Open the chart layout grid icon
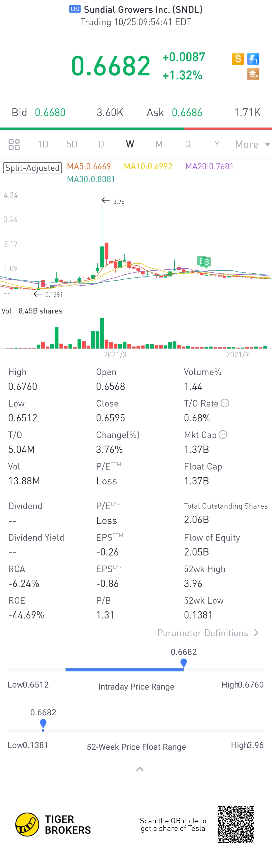Viewport: 272px width, 868px height. pos(14,144)
